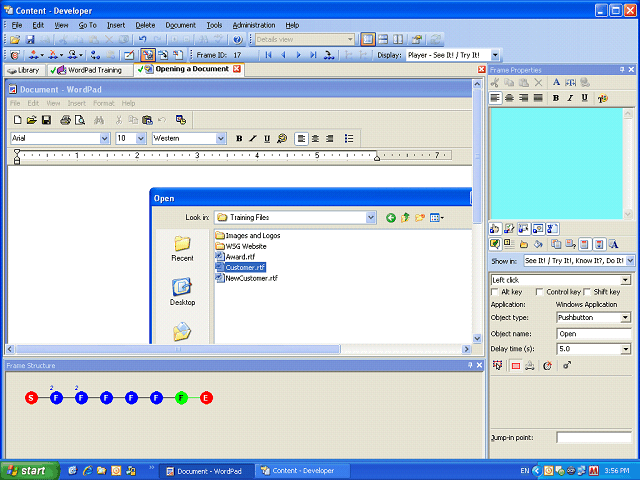Image resolution: width=640 pixels, height=480 pixels.
Task: Open the Arial font dropdown in WordPad
Action: click(104, 138)
